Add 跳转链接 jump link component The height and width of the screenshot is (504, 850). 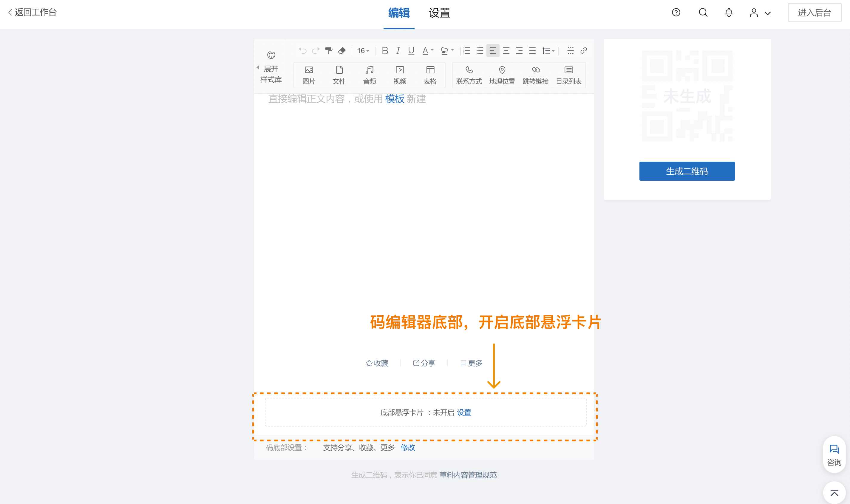tap(536, 75)
